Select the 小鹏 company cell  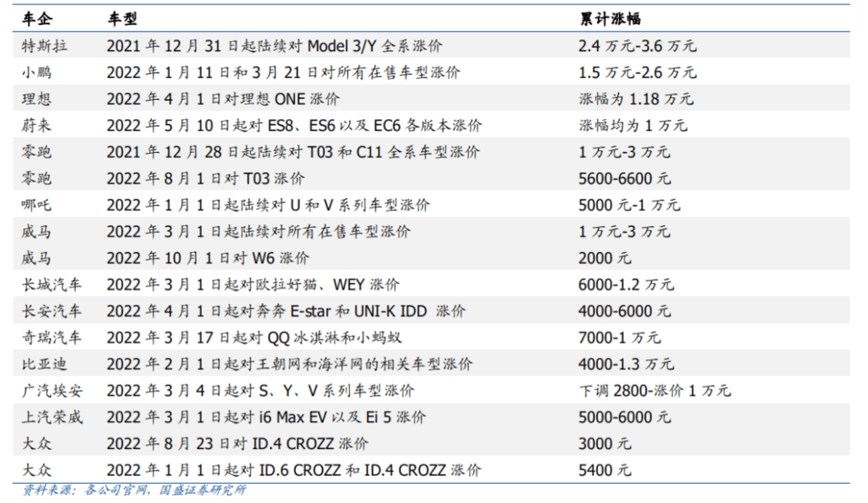point(37,72)
